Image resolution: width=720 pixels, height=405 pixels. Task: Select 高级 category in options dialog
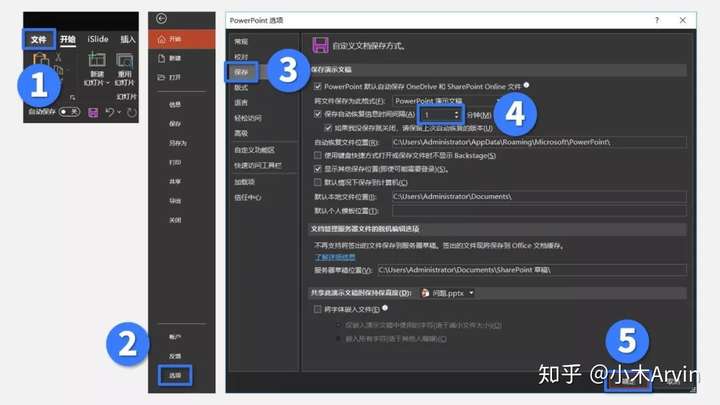[241, 133]
